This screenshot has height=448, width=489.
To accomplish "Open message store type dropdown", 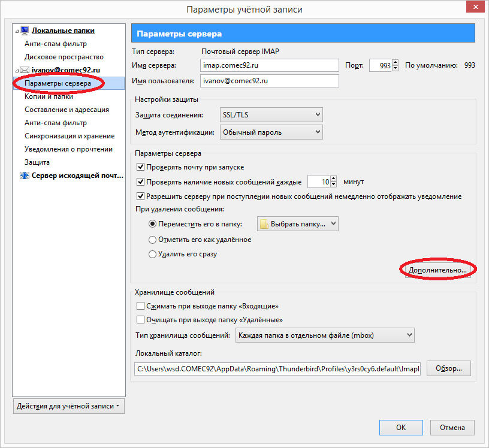I will 325,335.
